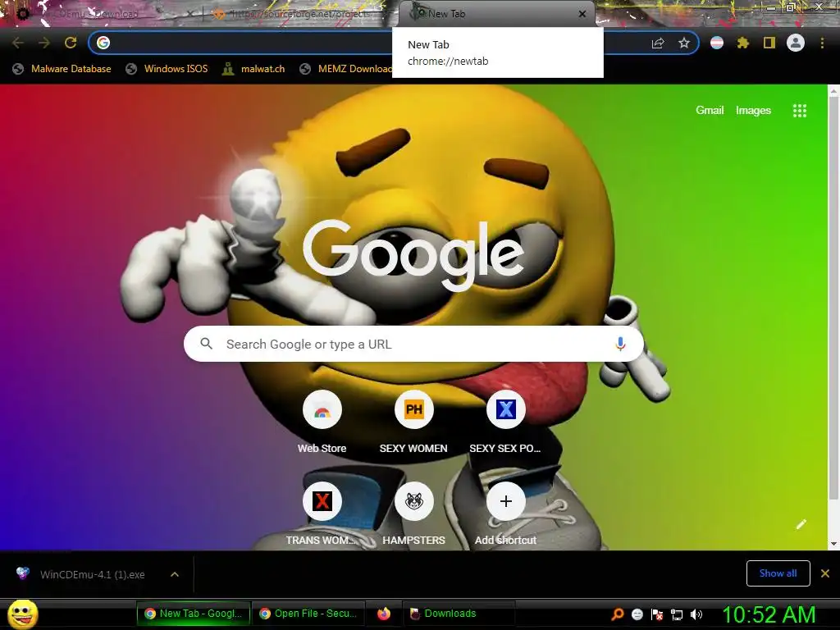Open the smiley Start button
Screen dimensions: 840x630
click(23, 614)
